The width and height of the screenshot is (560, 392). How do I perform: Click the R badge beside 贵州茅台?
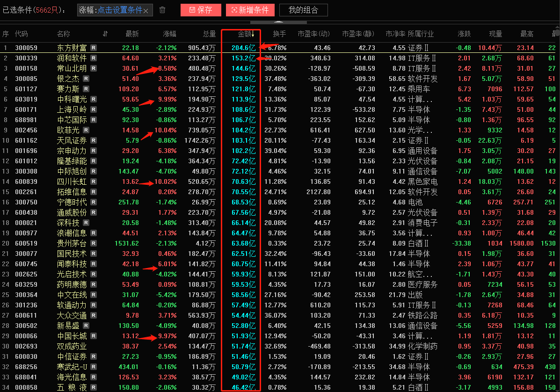click(x=93, y=244)
